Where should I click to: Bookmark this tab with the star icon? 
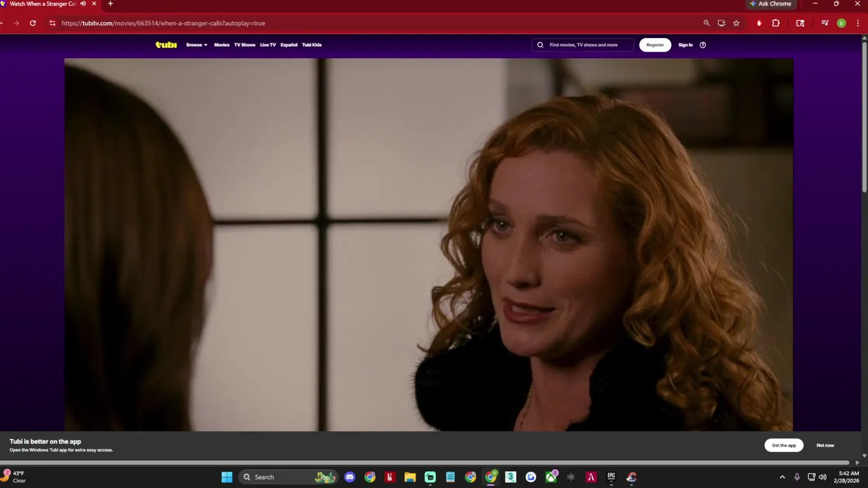(x=736, y=23)
